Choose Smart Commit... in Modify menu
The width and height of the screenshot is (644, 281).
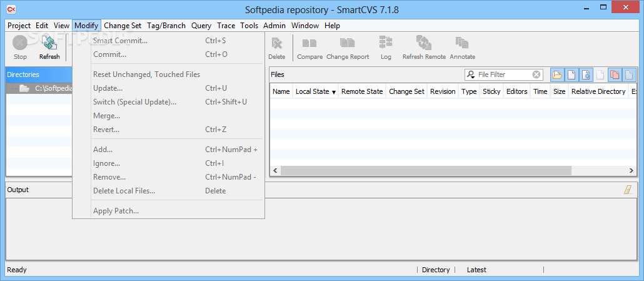point(168,41)
